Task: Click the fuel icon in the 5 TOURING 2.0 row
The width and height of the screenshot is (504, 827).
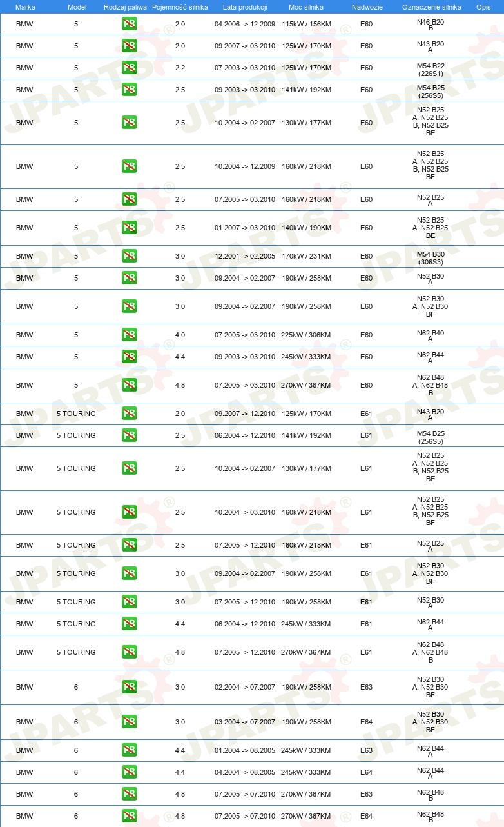Action: [129, 413]
